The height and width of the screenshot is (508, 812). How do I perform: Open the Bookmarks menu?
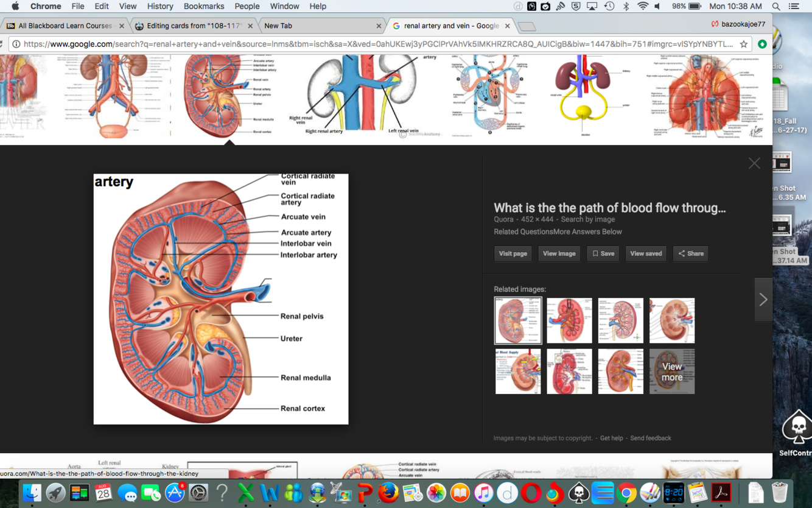204,6
